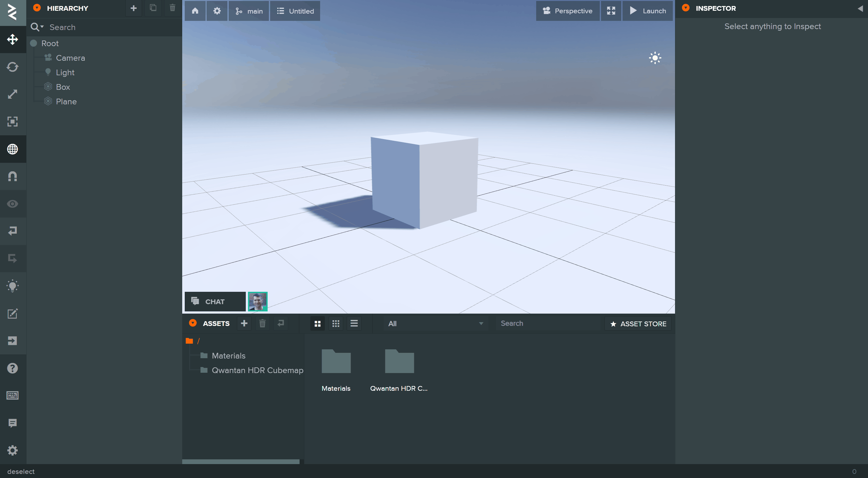Open the All asset filter dropdown
This screenshot has height=478, width=868.
point(435,323)
